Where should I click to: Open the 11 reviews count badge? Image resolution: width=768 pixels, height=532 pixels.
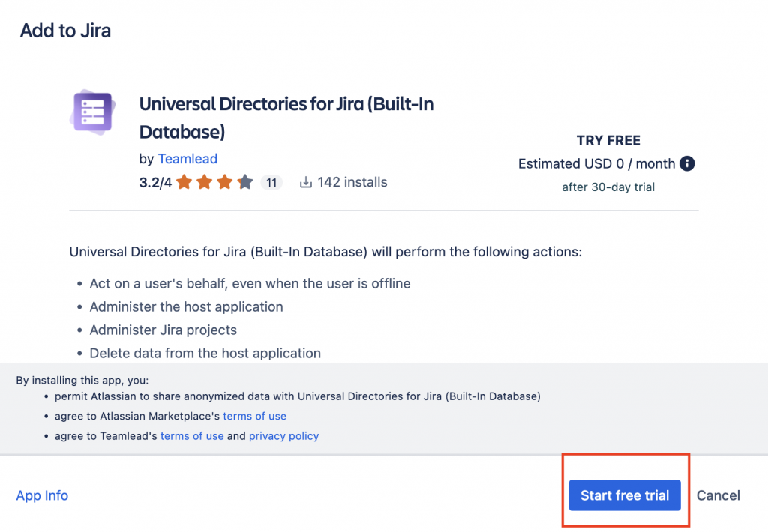271,182
